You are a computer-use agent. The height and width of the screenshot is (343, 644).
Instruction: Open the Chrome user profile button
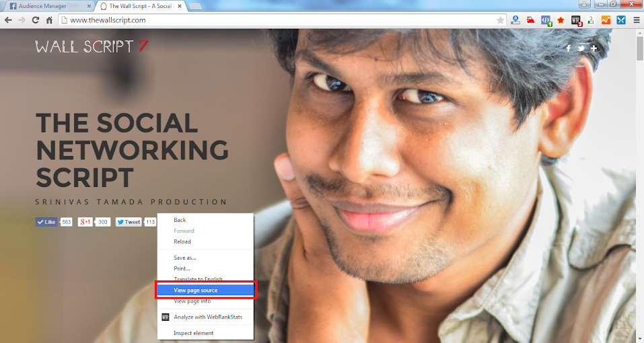click(x=585, y=4)
